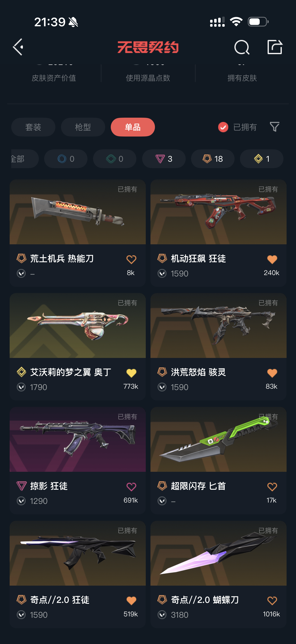The height and width of the screenshot is (644, 296).
Task: Filter by yellow tier showing 1
Action: click(261, 159)
